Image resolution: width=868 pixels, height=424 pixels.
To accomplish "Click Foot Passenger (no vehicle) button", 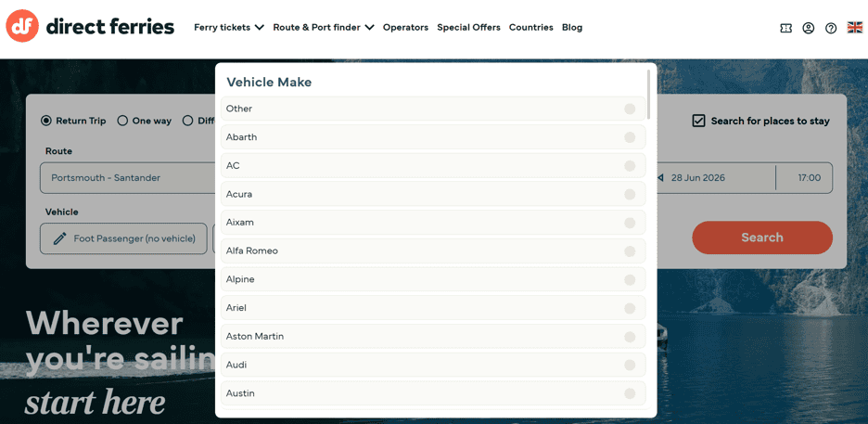I will (123, 238).
